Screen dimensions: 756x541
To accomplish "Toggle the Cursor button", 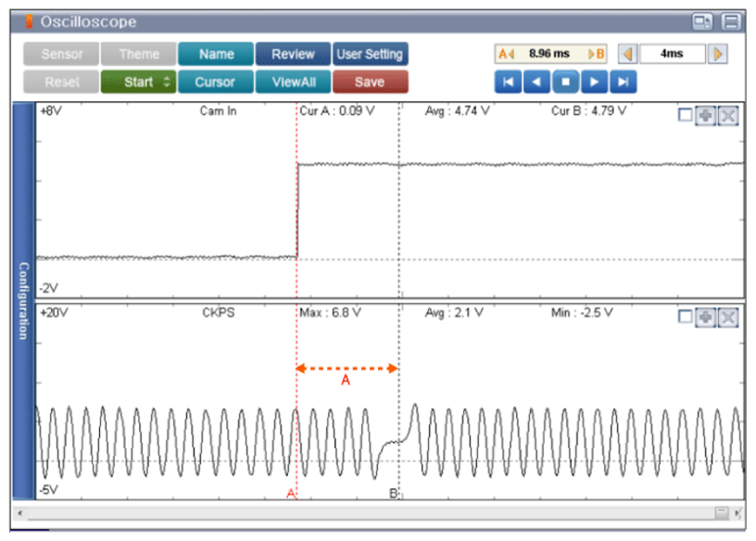I will 215,82.
